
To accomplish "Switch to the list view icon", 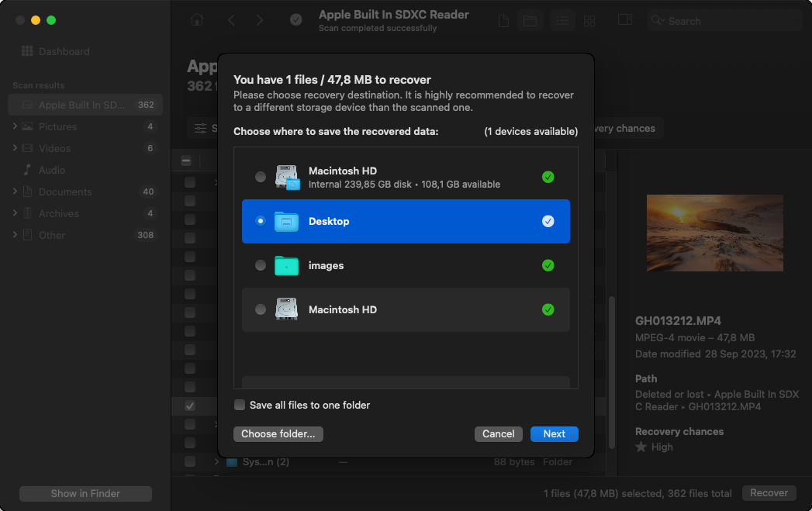I will (x=562, y=21).
